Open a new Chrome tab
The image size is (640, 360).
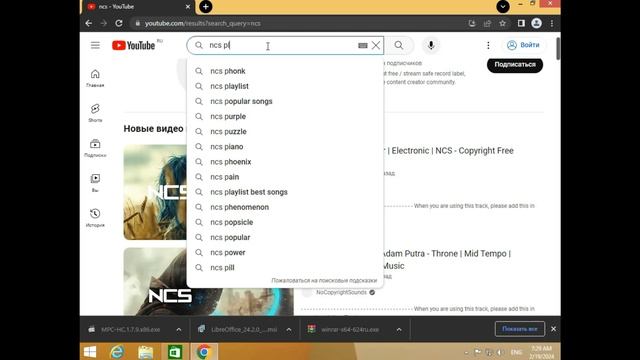pos(206,7)
